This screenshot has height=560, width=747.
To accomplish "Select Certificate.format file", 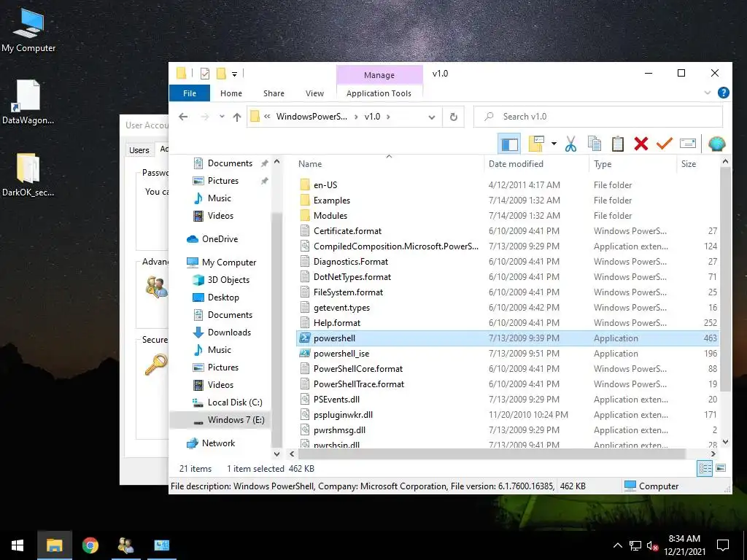I will 347,231.
